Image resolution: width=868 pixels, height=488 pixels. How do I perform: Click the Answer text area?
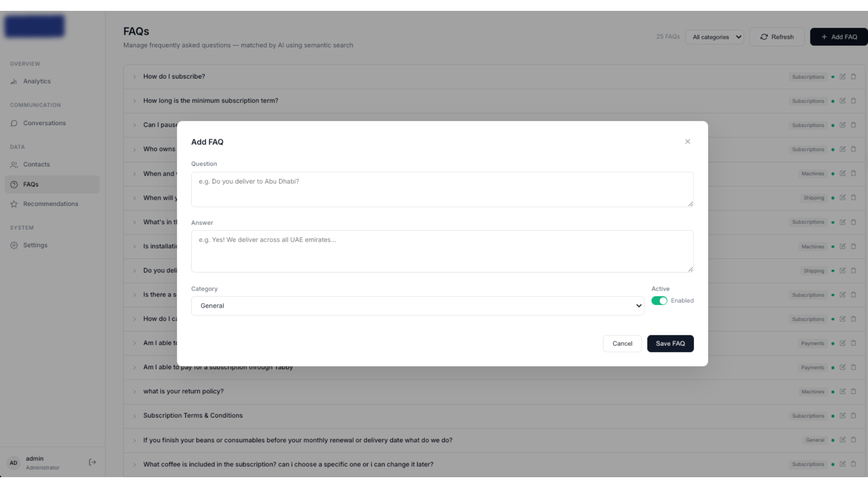coord(442,251)
